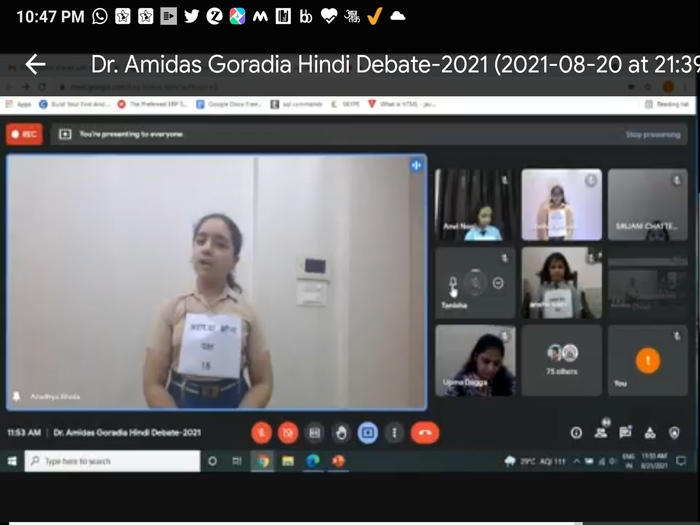Click the Chrome reload page button
Viewport: 700px width, 525px height.
(42, 87)
